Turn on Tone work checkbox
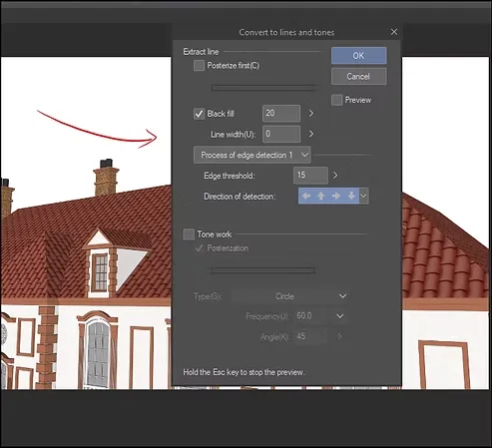The width and height of the screenshot is (492, 448). (x=189, y=234)
